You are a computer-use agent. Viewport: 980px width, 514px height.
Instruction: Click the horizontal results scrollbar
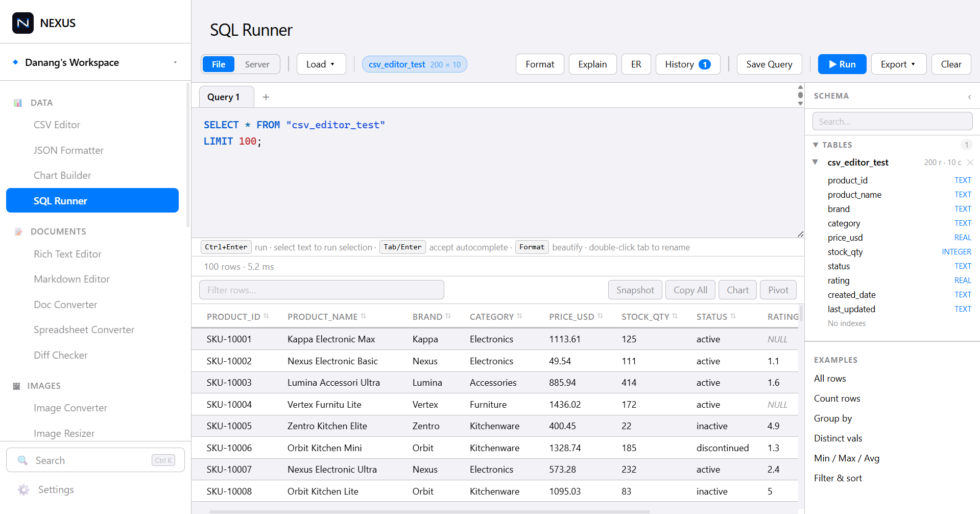tap(429, 511)
